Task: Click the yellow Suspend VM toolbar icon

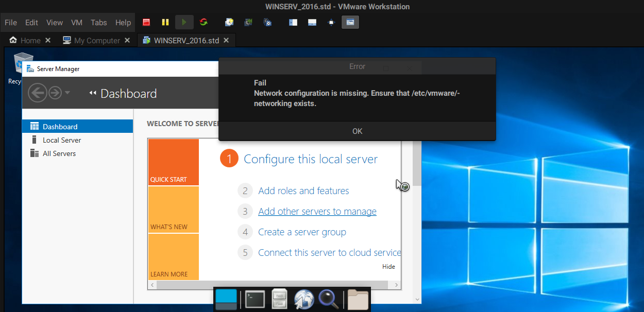Action: click(165, 22)
